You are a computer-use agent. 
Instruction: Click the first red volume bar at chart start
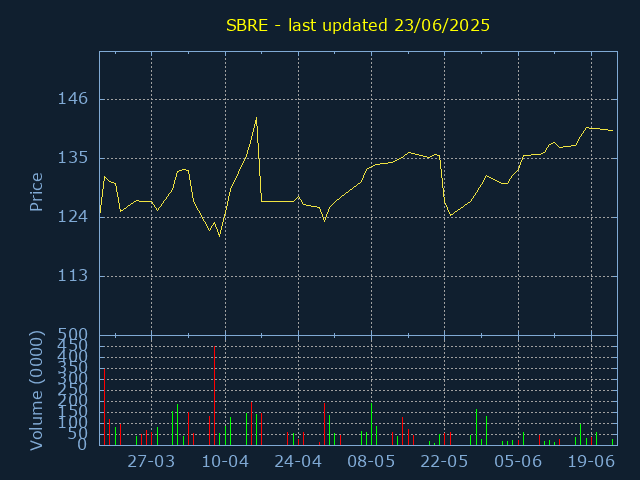[x=104, y=407]
